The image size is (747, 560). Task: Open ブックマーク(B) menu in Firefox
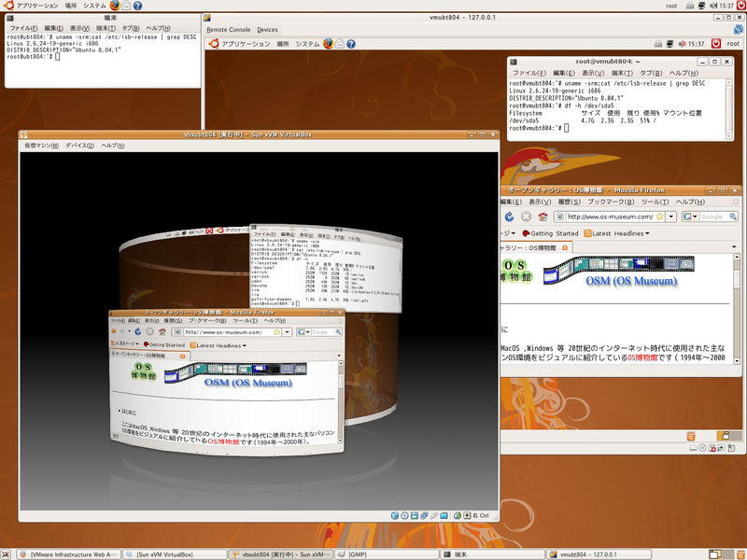pos(611,202)
